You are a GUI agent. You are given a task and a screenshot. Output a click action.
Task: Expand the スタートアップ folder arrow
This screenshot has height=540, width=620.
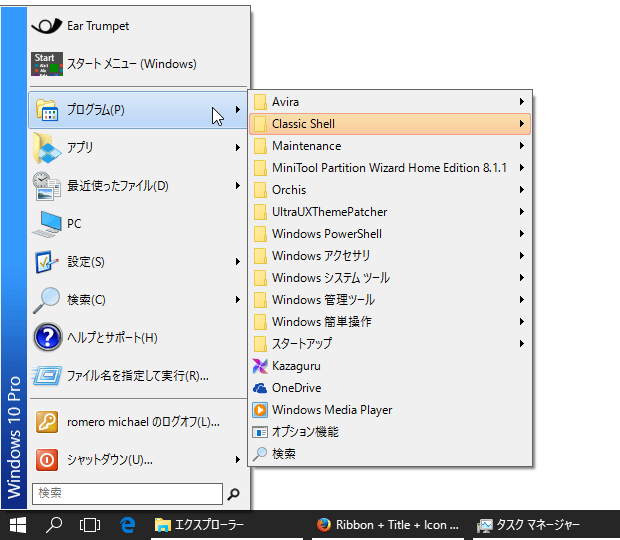coord(522,344)
